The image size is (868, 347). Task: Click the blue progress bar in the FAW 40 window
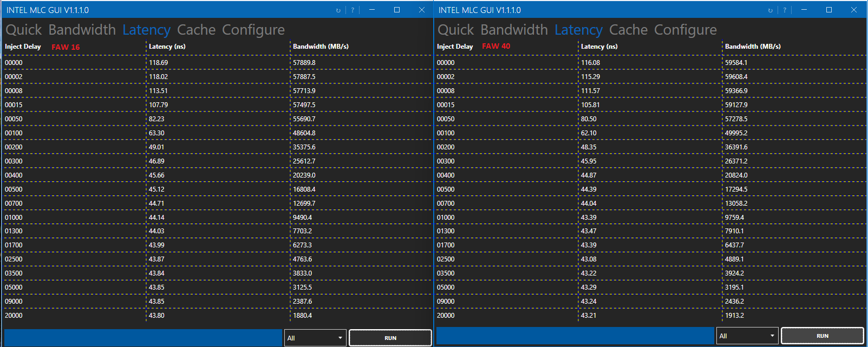(x=575, y=336)
